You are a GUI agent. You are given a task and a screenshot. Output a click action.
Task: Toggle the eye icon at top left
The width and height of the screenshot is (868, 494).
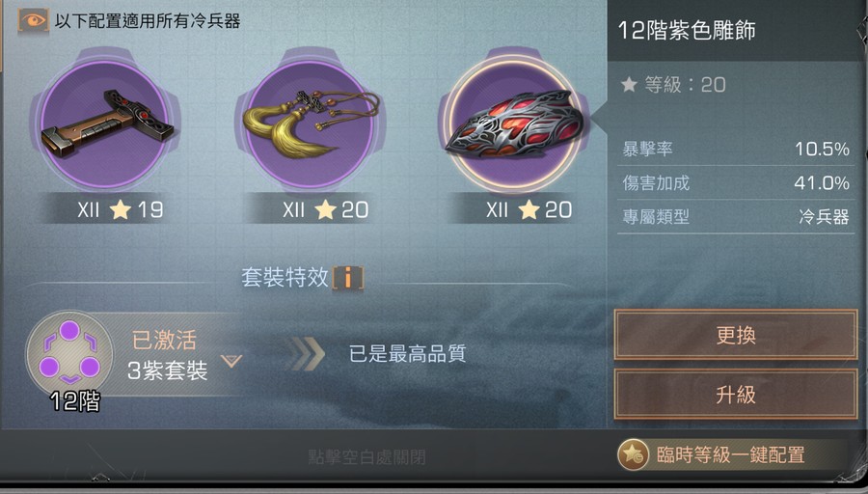tap(33, 21)
